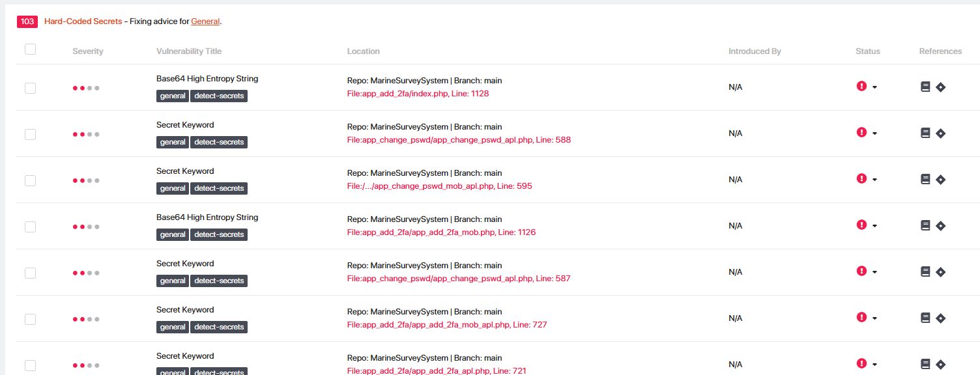Select checkbox for app_change_pswd_mob_apl.php row

coord(30,180)
